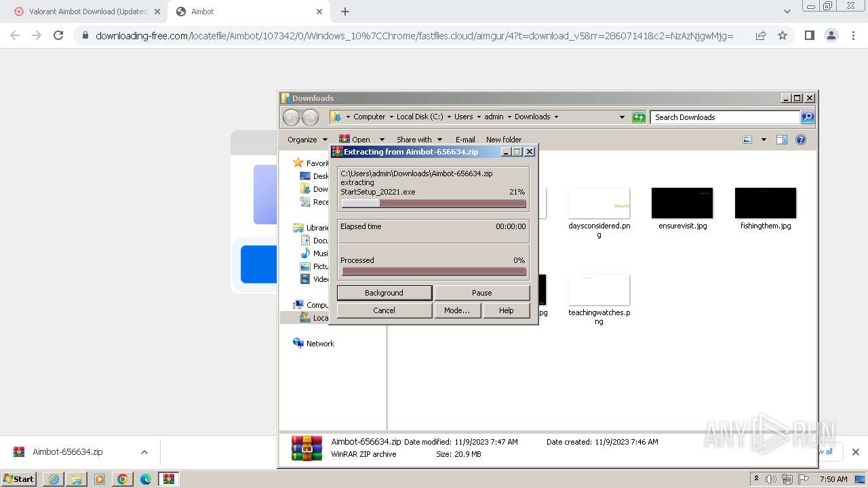868x488 pixels.
Task: Click Users in the breadcrumb path
Action: tap(464, 117)
